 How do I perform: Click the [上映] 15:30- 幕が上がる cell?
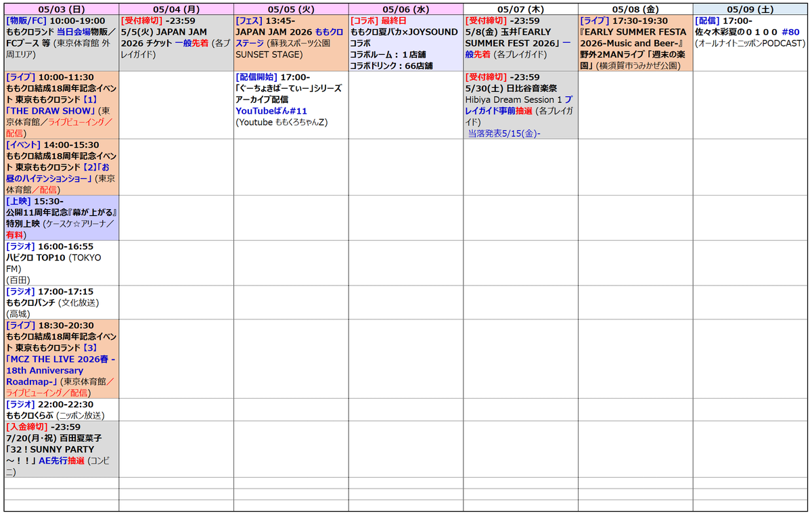pos(62,218)
